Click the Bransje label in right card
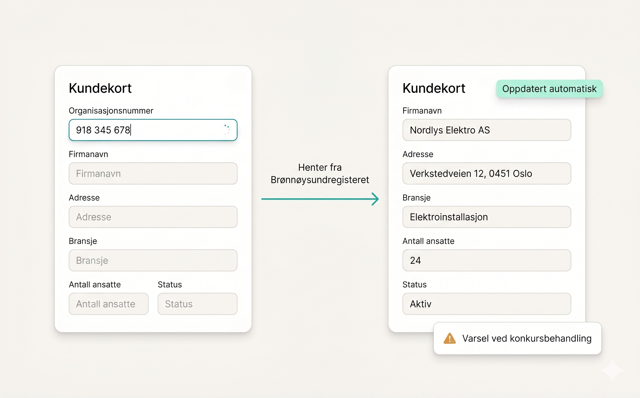The width and height of the screenshot is (640, 398). [416, 198]
